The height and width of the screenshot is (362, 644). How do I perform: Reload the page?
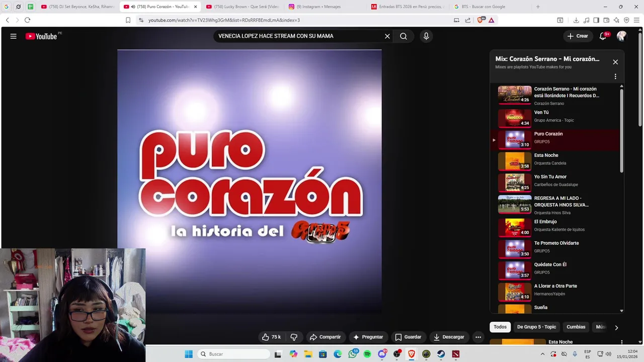click(27, 20)
